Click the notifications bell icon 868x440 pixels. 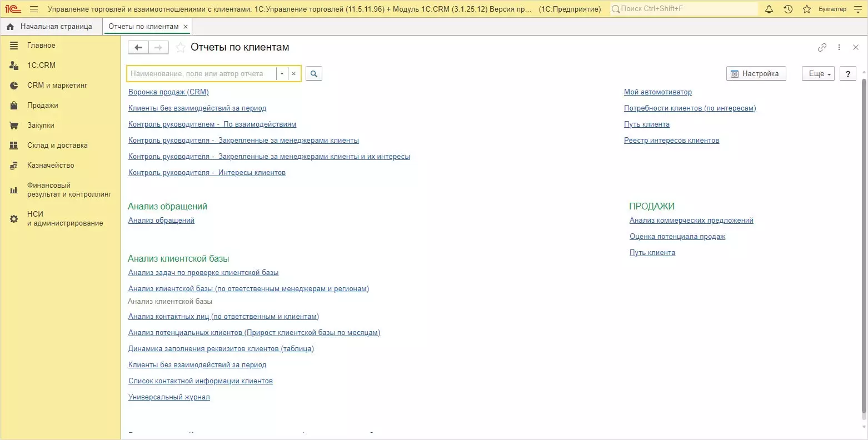[x=769, y=9]
